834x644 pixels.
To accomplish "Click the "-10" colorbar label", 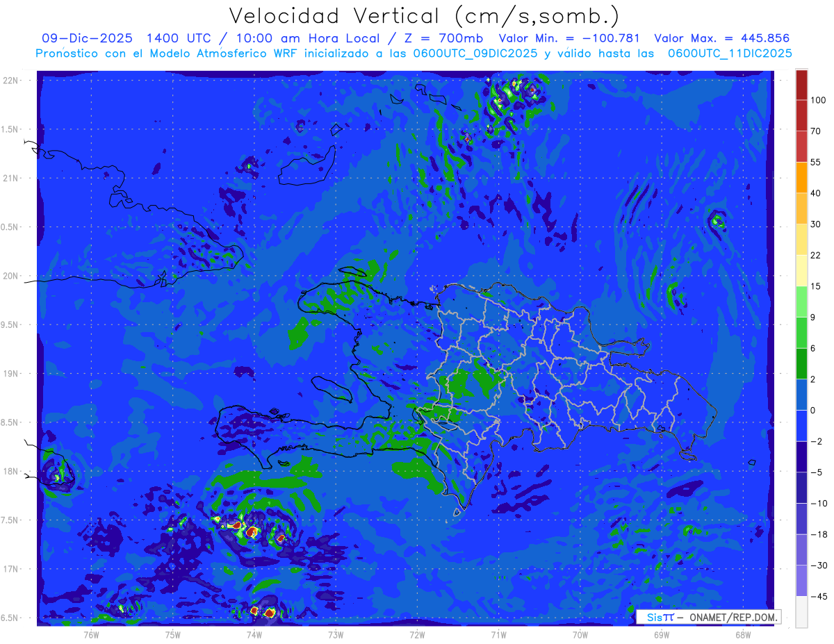I will (818, 503).
